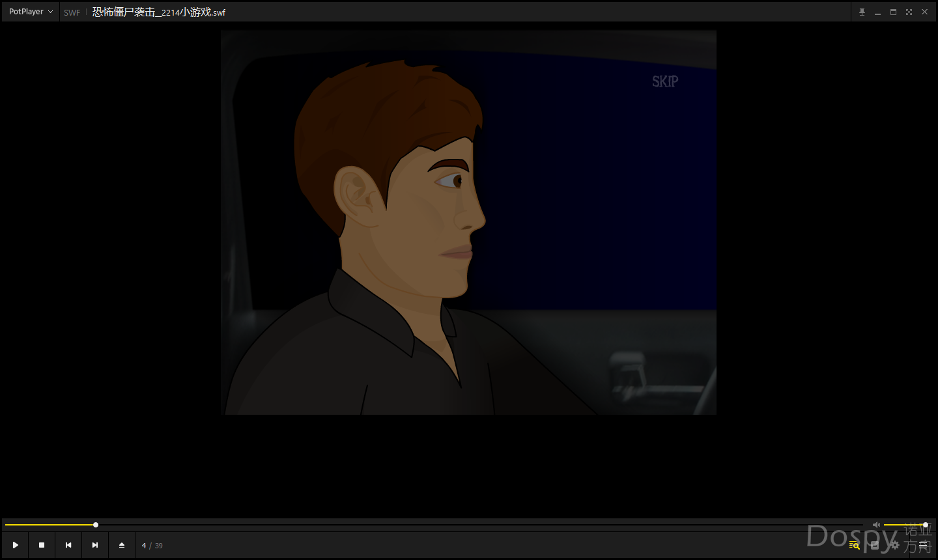
Task: Skip to the next file
Action: [x=95, y=545]
